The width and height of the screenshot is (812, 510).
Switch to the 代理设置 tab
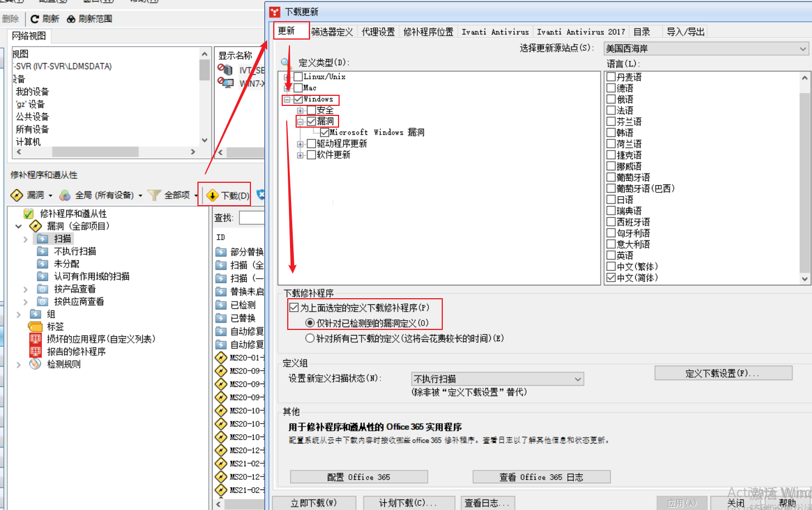[378, 32]
